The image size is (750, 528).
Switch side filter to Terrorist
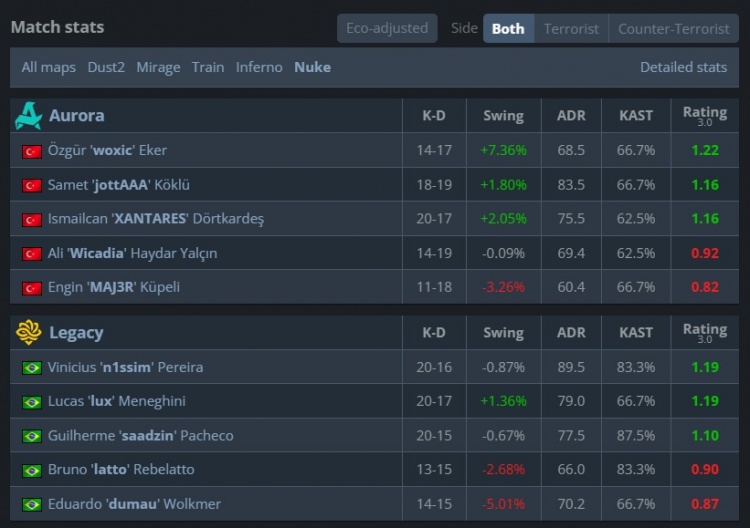tap(571, 28)
